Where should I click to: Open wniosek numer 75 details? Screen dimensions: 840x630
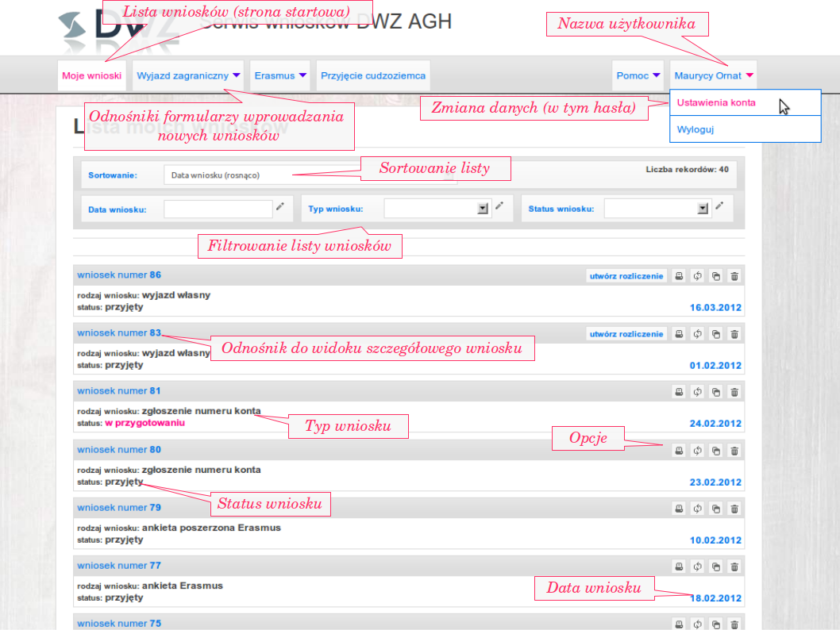click(x=119, y=623)
